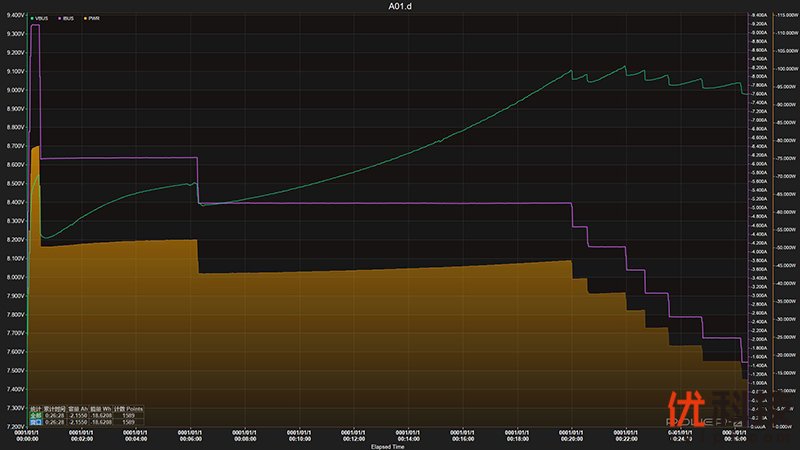This screenshot has width=800, height=450.
Task: Click the 8.000V label on voltage axis
Action: pyautogui.click(x=14, y=277)
